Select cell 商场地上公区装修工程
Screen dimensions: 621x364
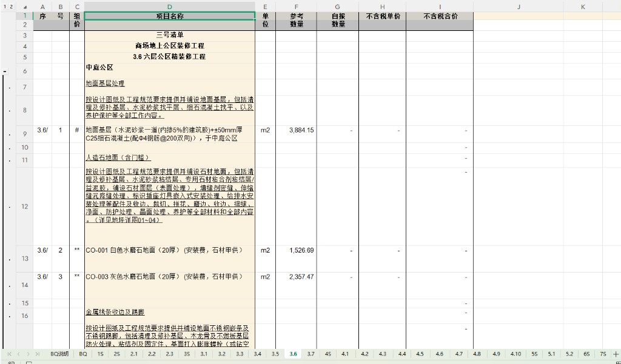170,46
